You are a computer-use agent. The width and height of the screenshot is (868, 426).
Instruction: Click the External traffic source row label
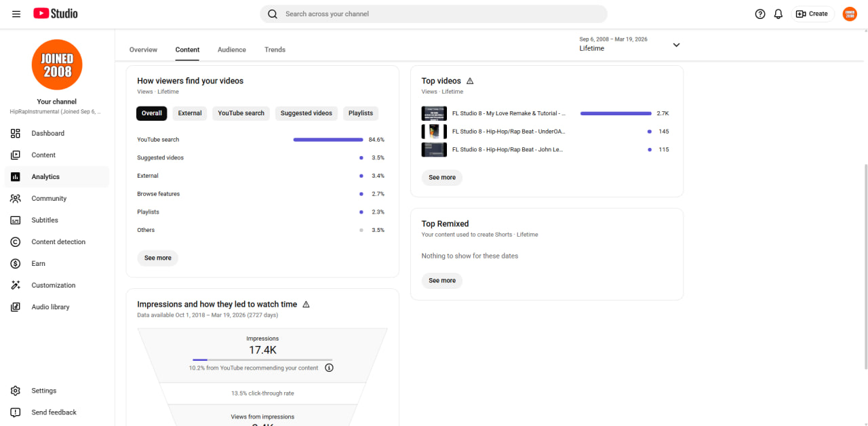(148, 176)
